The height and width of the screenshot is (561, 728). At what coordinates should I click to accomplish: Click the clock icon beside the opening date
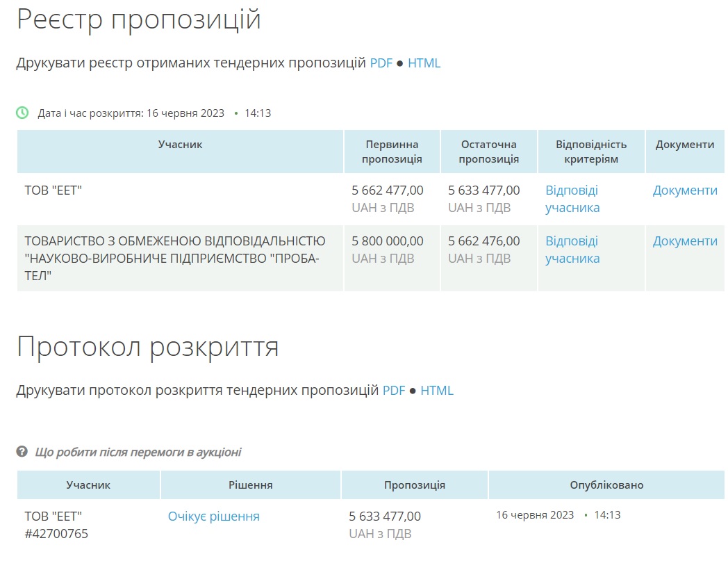pyautogui.click(x=23, y=113)
